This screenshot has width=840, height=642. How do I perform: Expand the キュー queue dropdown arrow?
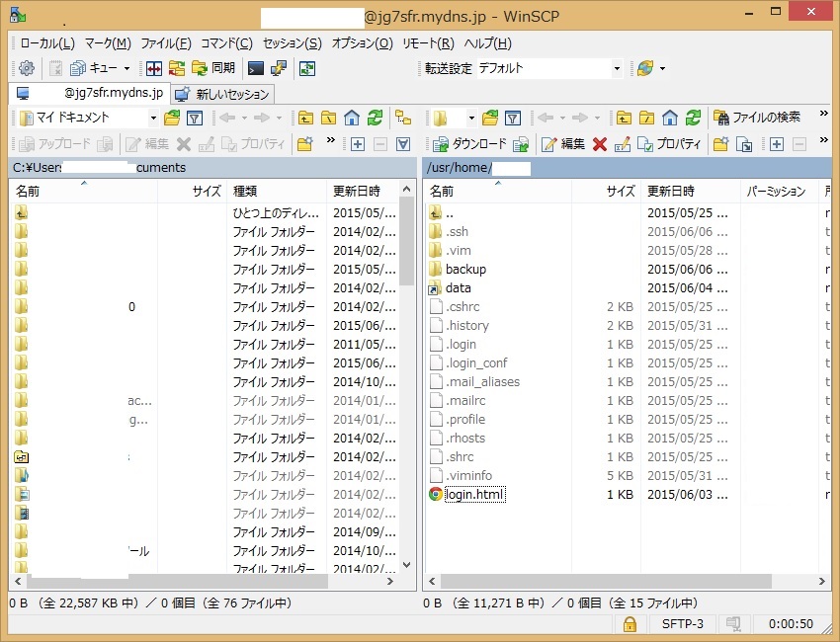point(126,68)
